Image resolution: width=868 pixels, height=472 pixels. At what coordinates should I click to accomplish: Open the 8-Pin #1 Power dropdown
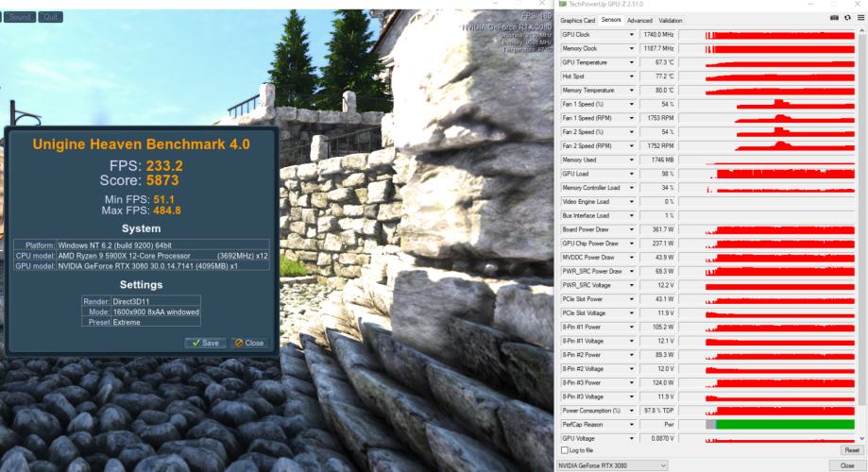[631, 327]
